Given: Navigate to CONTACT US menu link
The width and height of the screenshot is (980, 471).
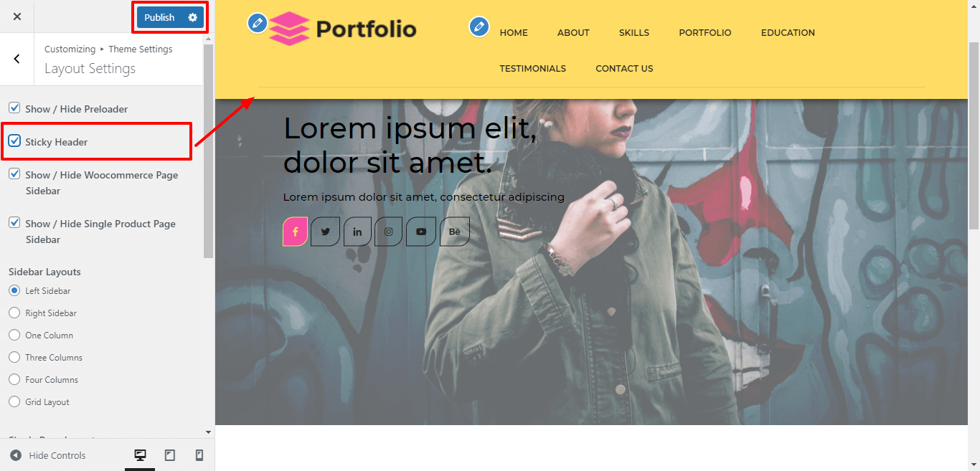Looking at the screenshot, I should [x=624, y=68].
